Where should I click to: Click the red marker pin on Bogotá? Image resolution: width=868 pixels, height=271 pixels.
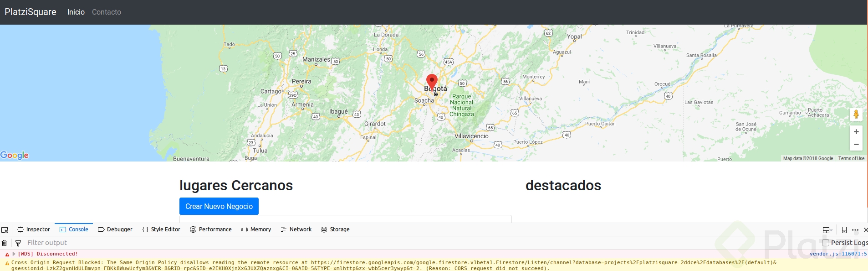432,82
